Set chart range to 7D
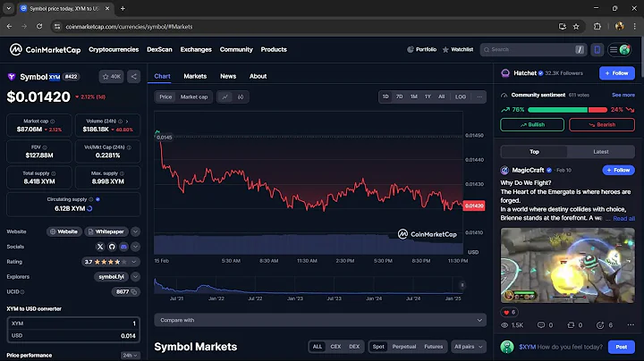 click(399, 97)
